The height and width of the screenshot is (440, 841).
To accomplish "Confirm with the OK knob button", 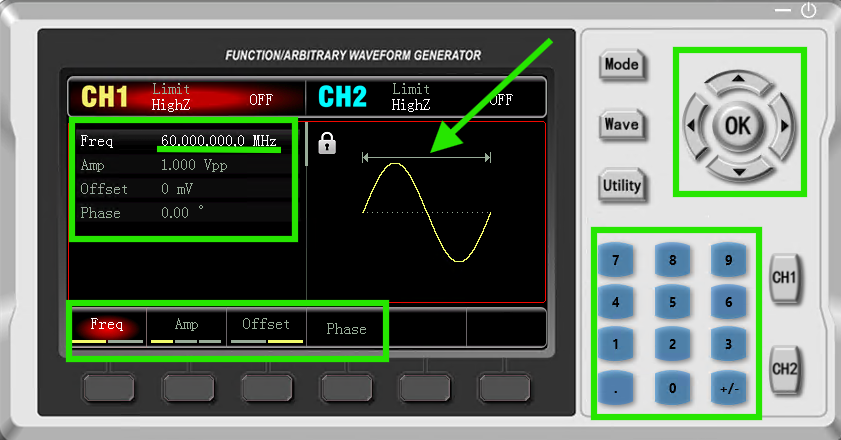I will 738,126.
